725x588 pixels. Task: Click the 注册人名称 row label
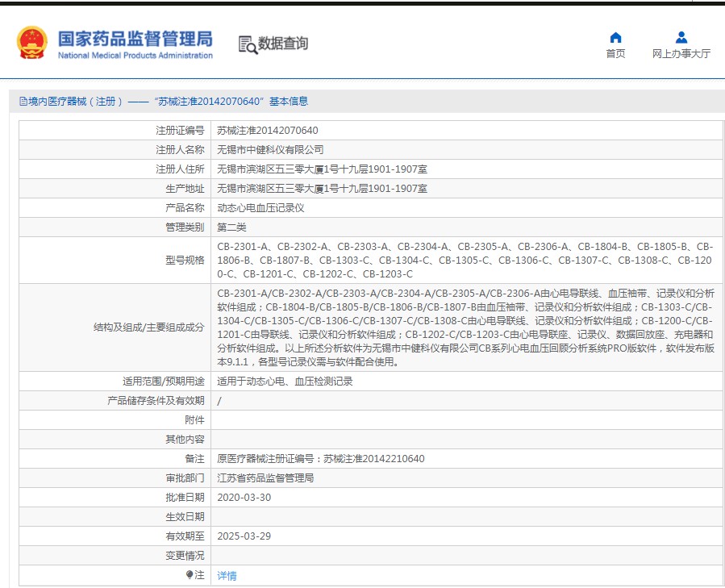180,150
